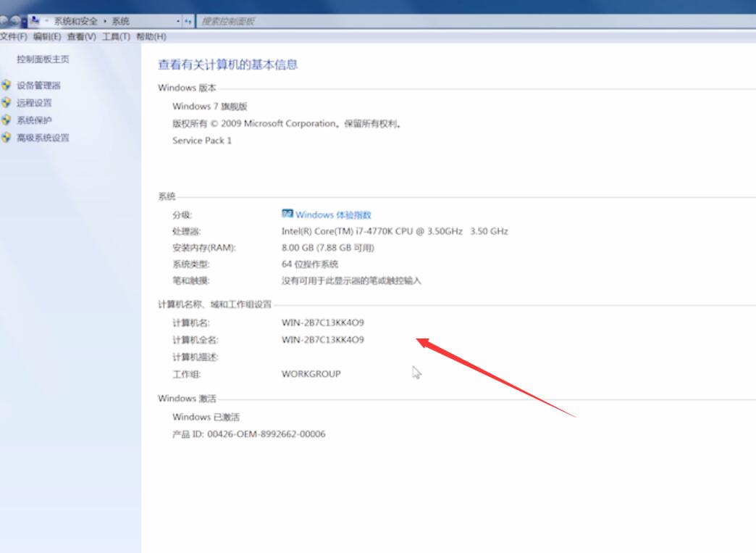Screen dimensions: 756x553
Task: Expand the address bar history dropdown arrow
Action: 178,21
